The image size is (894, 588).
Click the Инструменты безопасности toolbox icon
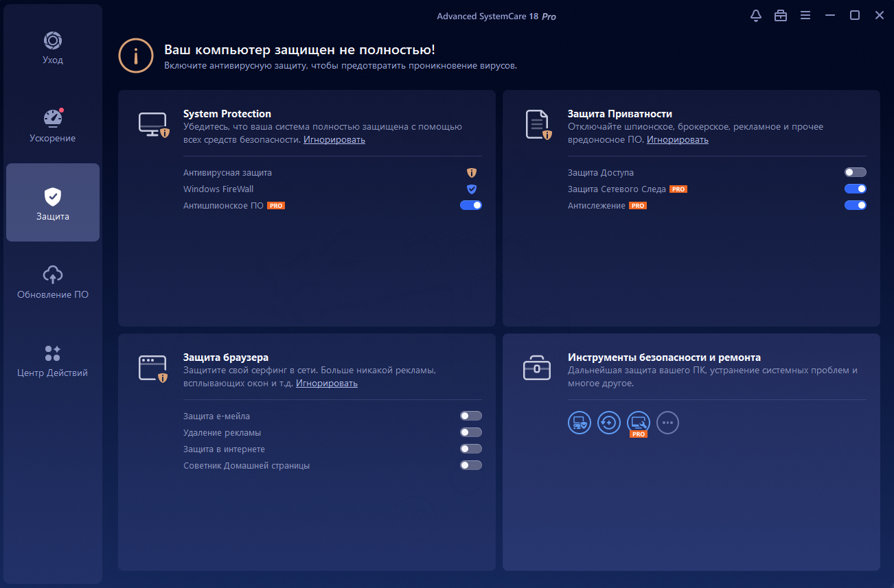[537, 368]
